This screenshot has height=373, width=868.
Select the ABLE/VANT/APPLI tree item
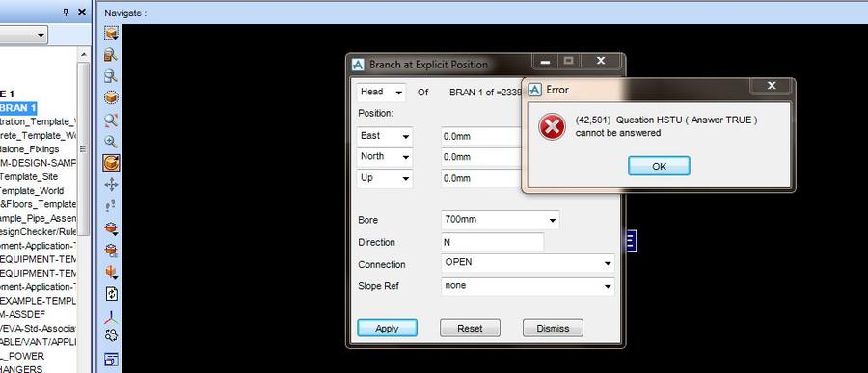tap(39, 342)
